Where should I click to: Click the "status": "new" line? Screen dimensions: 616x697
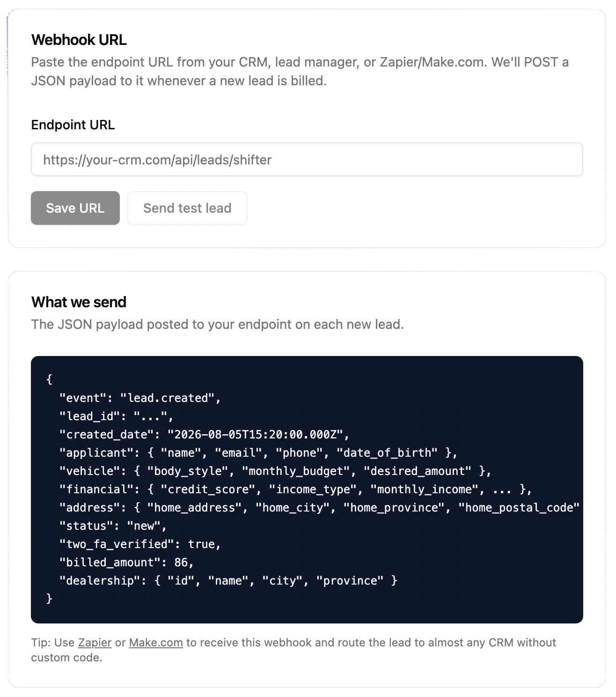[113, 526]
